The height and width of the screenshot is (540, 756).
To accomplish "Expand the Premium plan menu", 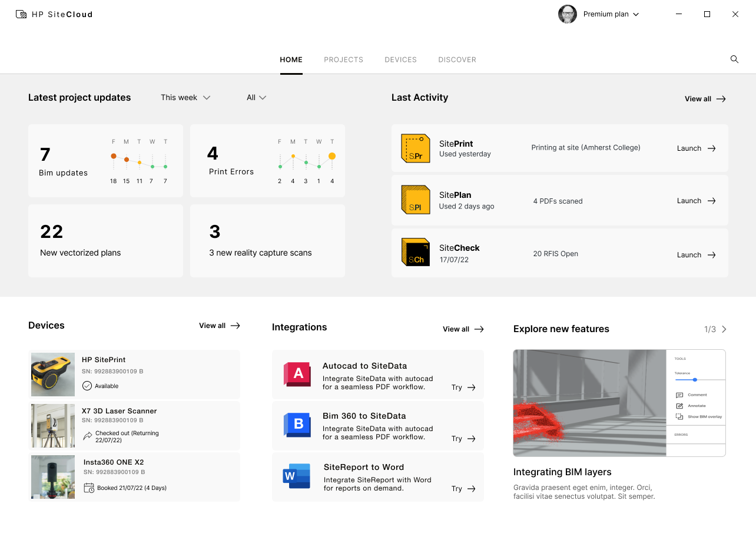I will (x=611, y=14).
